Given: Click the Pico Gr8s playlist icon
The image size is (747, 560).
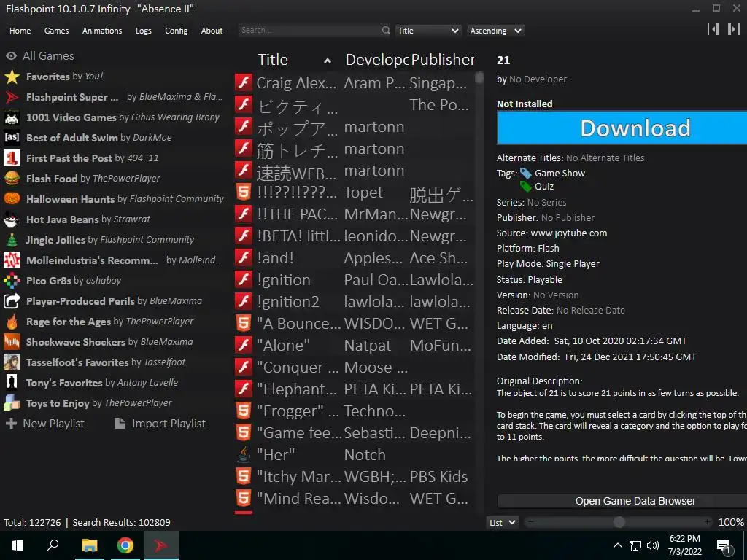Looking at the screenshot, I should click(12, 281).
